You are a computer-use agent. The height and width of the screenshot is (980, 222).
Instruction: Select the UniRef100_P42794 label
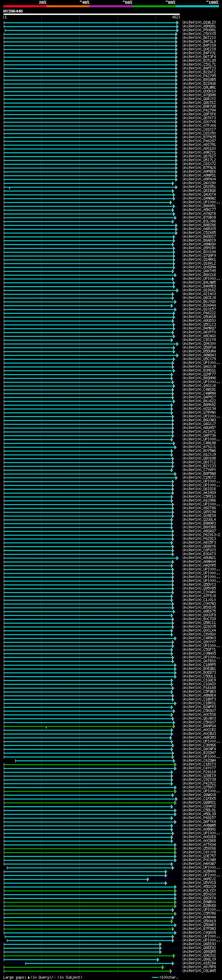click(199, 110)
